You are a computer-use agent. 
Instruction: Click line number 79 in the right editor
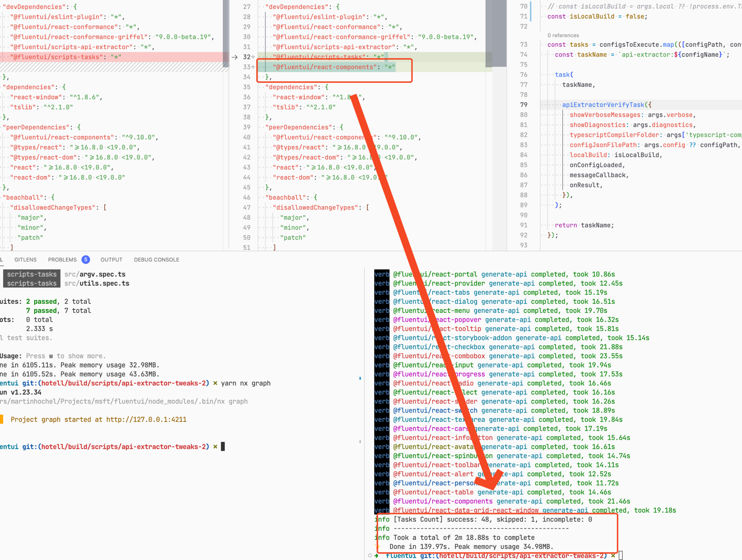[x=524, y=105]
